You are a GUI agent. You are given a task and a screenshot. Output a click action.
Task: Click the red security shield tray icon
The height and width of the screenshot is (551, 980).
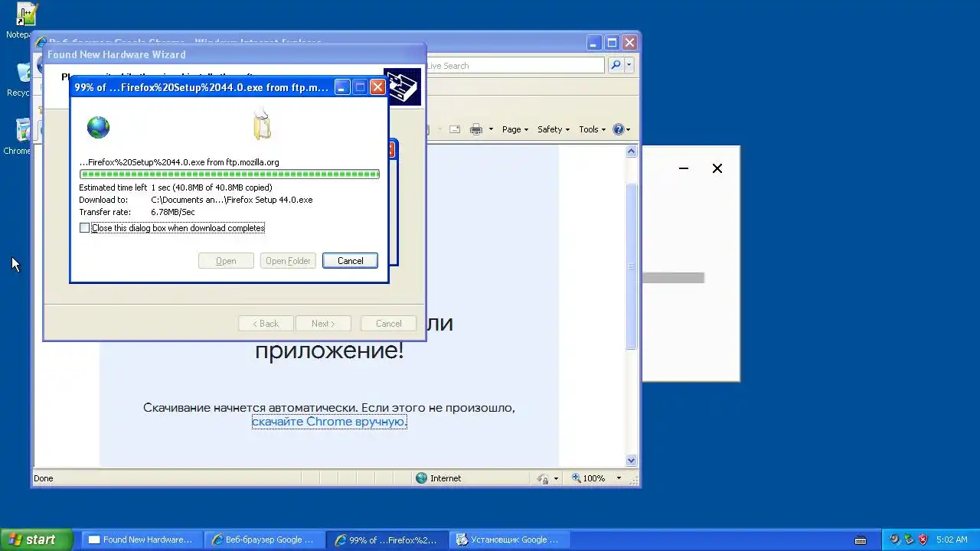923,540
